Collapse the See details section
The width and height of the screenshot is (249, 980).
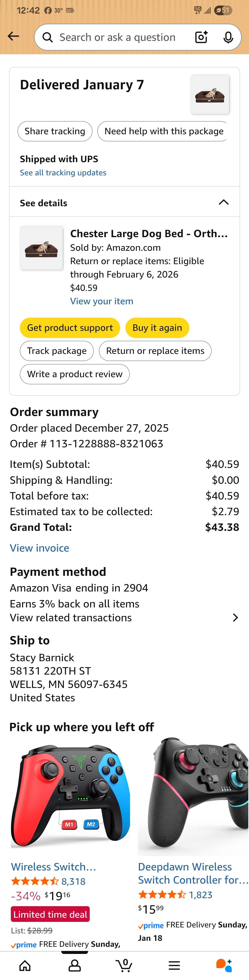(x=224, y=202)
